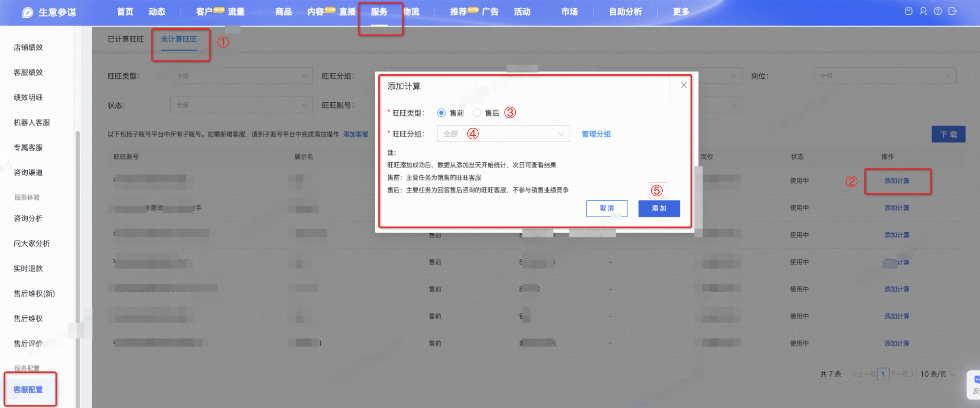Go to 首页 in top navigation
Screen dimensions: 980x408
point(125,12)
